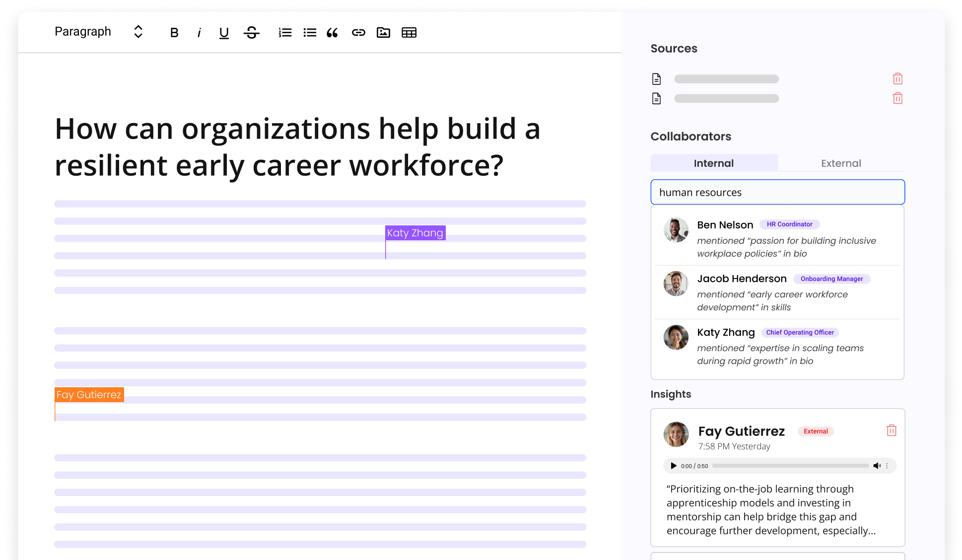Apply underline formatting
This screenshot has width=962, height=560.
[x=224, y=33]
